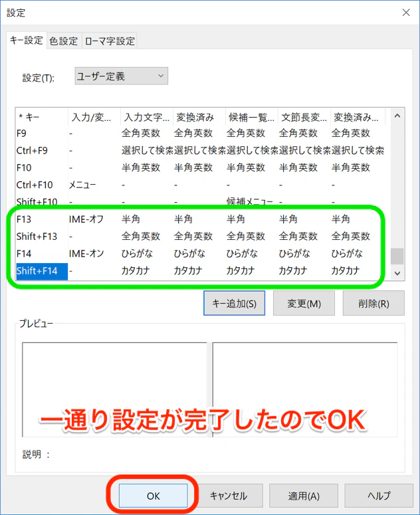420x515 pixels.
Task: Click first 半角英数 cell in F10 row
Action: click(x=140, y=167)
